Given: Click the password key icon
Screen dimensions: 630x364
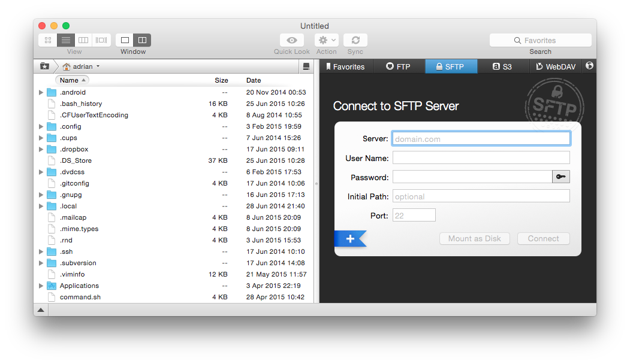Looking at the screenshot, I should (561, 177).
